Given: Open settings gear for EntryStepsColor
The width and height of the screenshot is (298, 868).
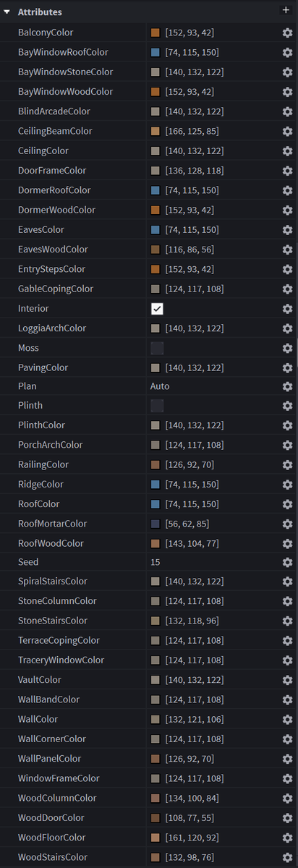Looking at the screenshot, I should [x=287, y=269].
